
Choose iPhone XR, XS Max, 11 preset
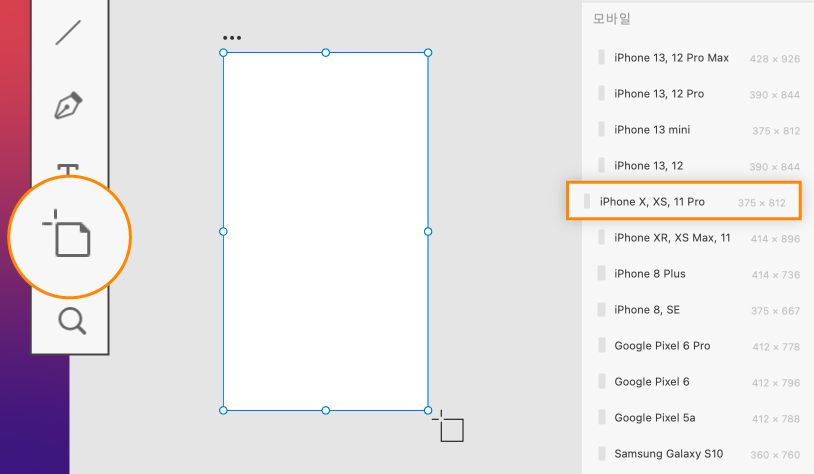coord(672,238)
